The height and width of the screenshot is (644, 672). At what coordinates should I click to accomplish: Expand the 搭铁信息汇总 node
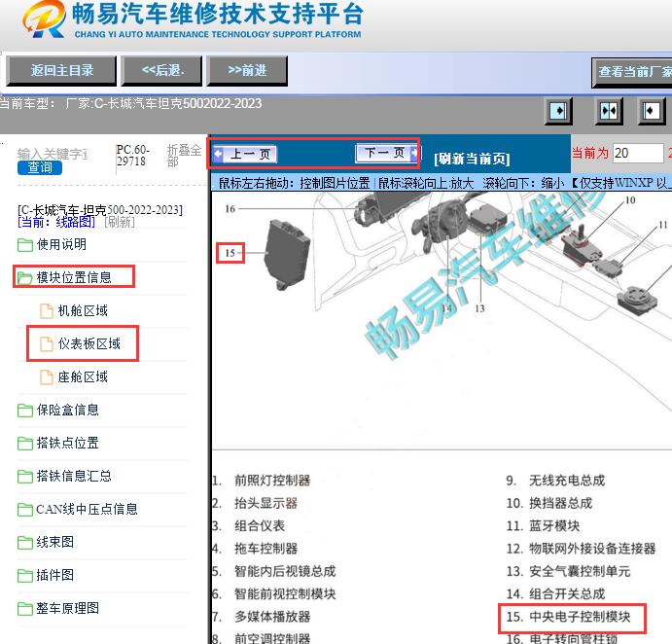(74, 477)
